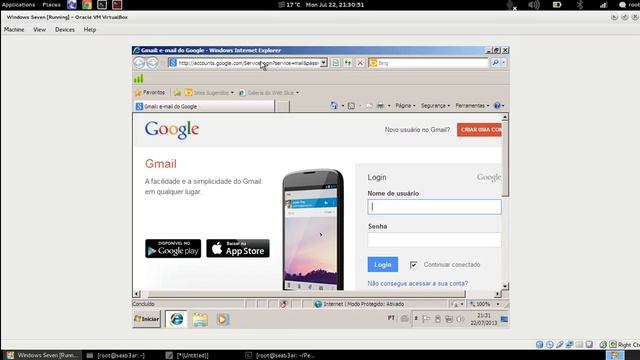640x360 pixels.
Task: Go back with Internet Explorer back arrow
Action: click(x=139, y=62)
